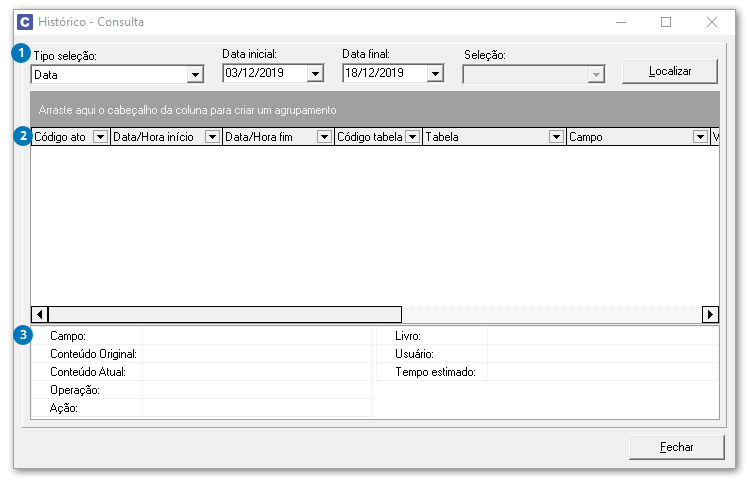Click the Data/Hora início column header
Screen dimensions: 749x482
click(x=157, y=137)
